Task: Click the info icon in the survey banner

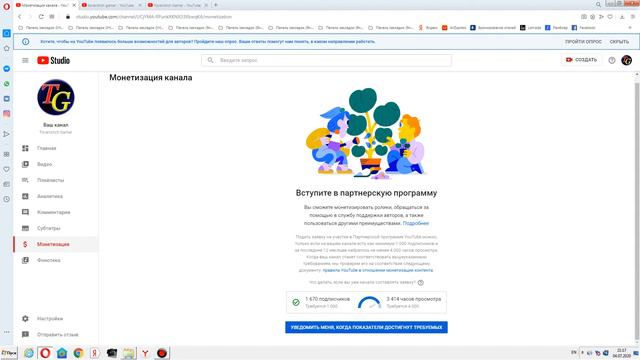Action: (26, 42)
